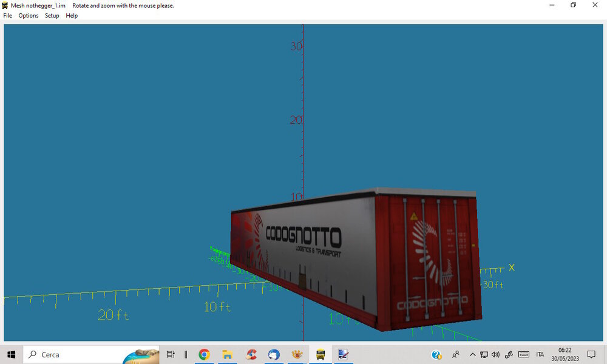Open the Options menu
This screenshot has width=607, height=364.
coord(29,16)
